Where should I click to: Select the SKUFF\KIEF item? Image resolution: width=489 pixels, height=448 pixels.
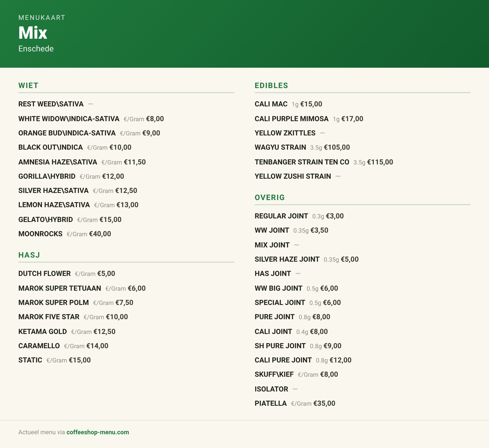[274, 374]
